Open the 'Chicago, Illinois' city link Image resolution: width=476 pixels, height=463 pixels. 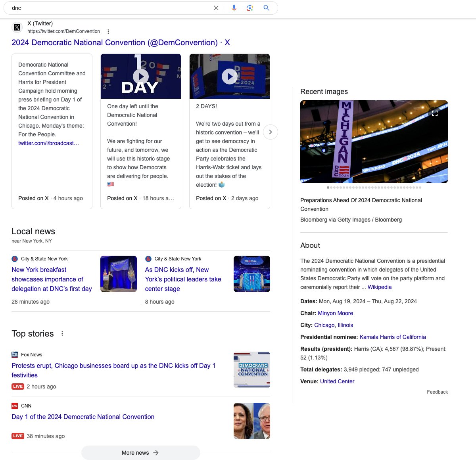pyautogui.click(x=334, y=325)
